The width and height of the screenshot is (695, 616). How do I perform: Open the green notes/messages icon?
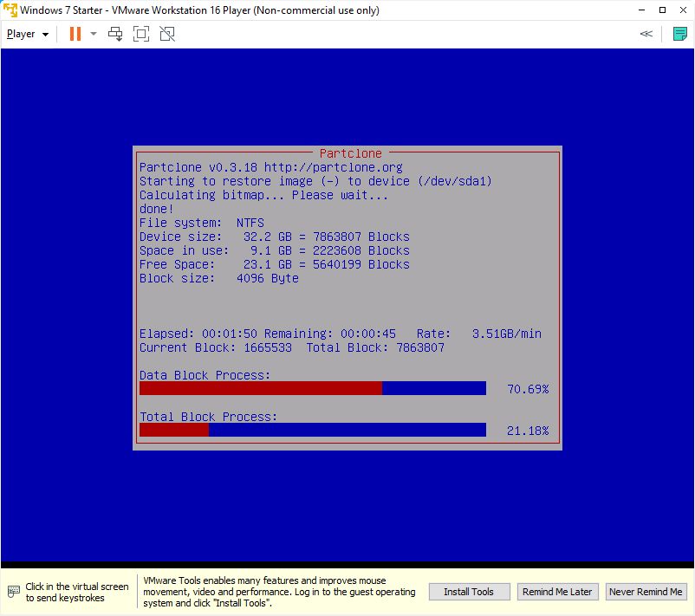[x=680, y=34]
